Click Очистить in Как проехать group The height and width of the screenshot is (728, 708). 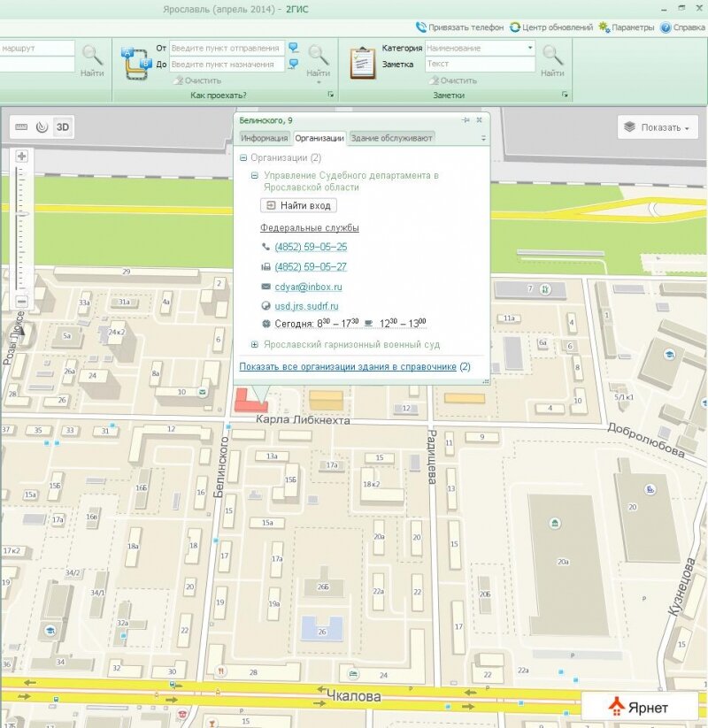tap(198, 80)
